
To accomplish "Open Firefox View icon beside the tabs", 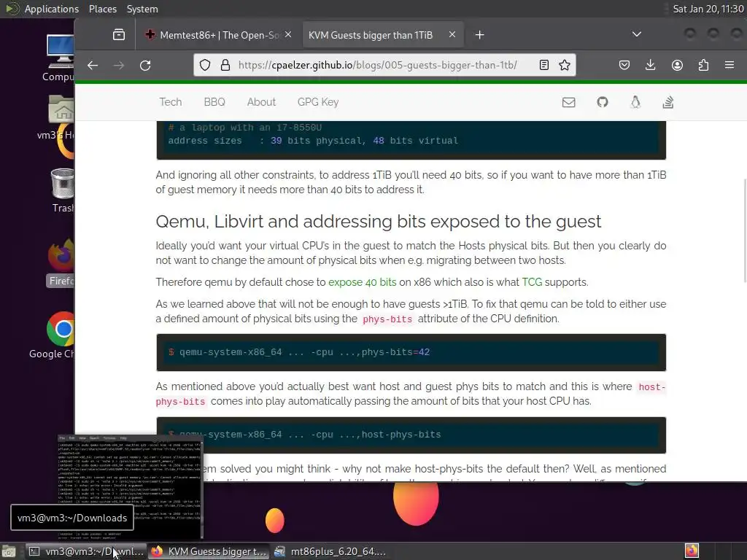I will 119,35.
